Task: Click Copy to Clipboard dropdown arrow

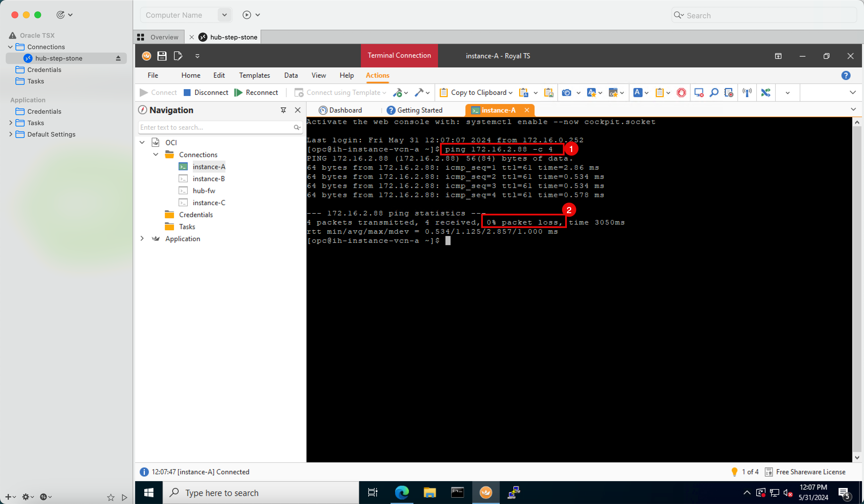Action: [511, 92]
